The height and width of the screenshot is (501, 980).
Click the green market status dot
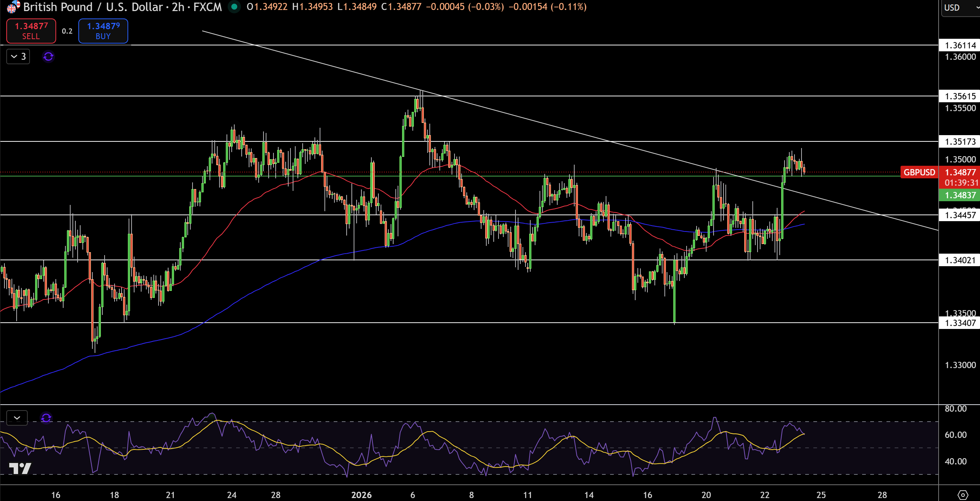pos(234,7)
